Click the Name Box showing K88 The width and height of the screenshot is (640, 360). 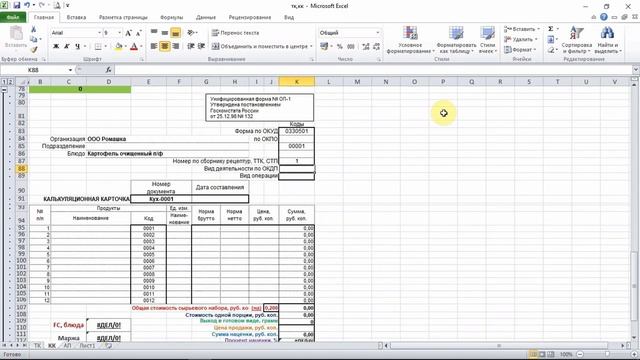(x=33, y=70)
